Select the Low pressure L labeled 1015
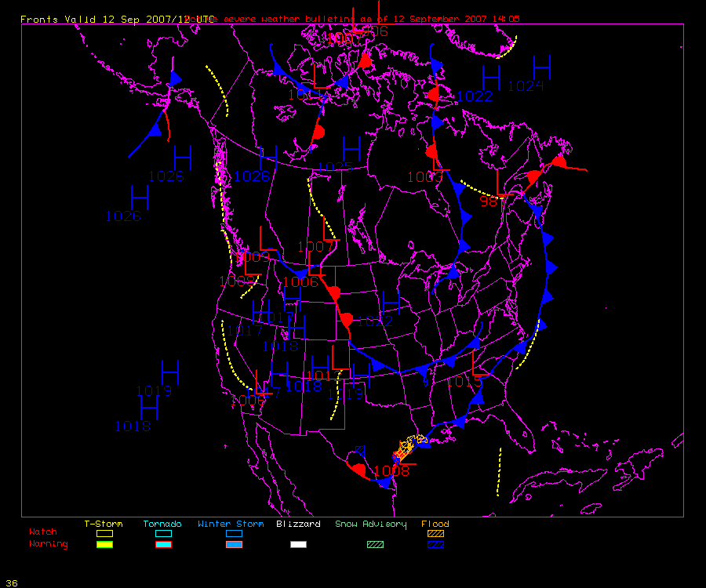Image resolution: width=706 pixels, height=588 pixels. pyautogui.click(x=478, y=364)
